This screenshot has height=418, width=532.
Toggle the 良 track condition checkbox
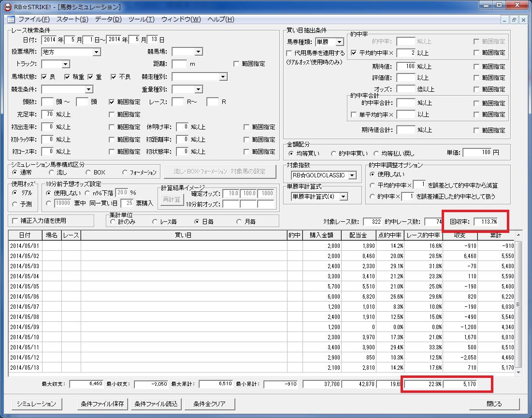point(44,77)
